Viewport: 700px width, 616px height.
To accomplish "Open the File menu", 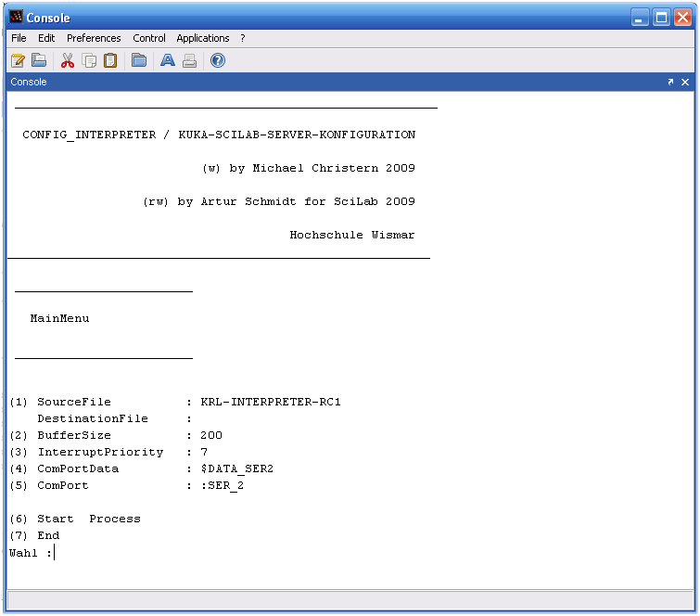I will 19,38.
